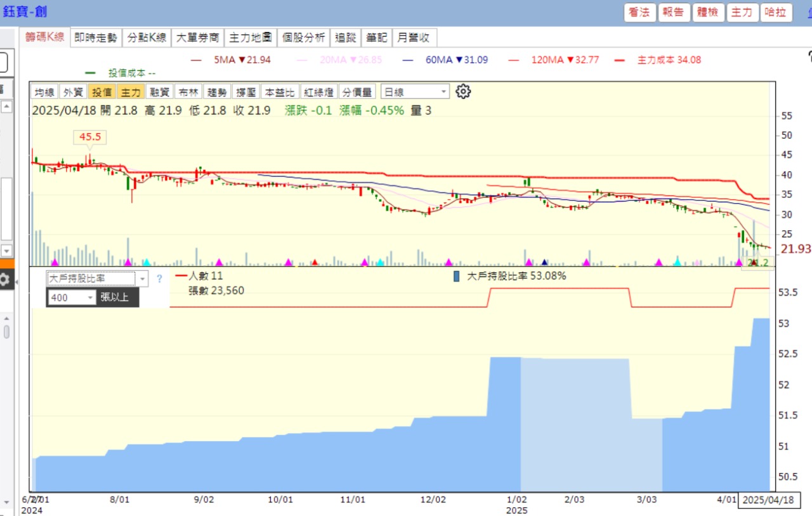This screenshot has height=516, width=812.
Task: Toggle the 外資 foreign investor overlay
Action: [73, 92]
